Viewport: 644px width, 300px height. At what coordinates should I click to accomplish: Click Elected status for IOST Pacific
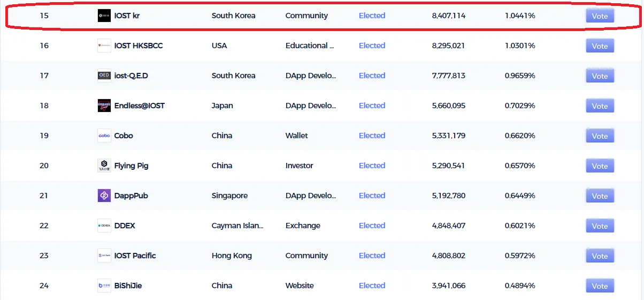tap(372, 256)
